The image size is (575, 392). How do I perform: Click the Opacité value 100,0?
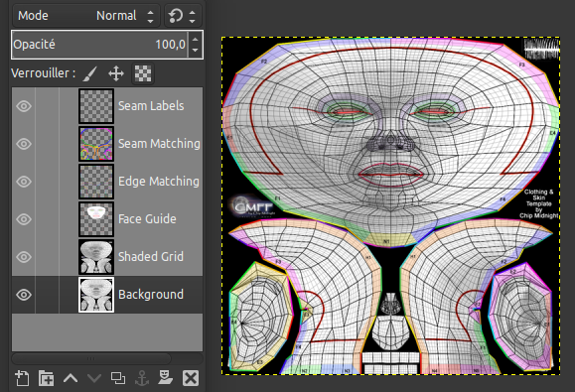click(x=170, y=45)
